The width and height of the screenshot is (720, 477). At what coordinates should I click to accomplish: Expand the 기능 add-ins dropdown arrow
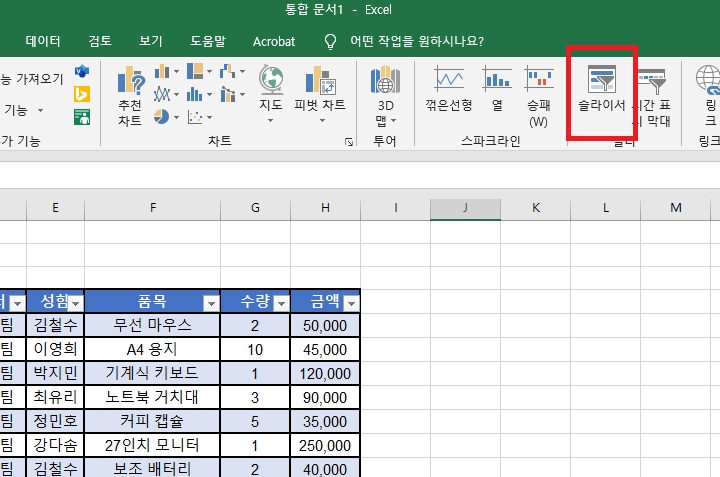pyautogui.click(x=40, y=111)
